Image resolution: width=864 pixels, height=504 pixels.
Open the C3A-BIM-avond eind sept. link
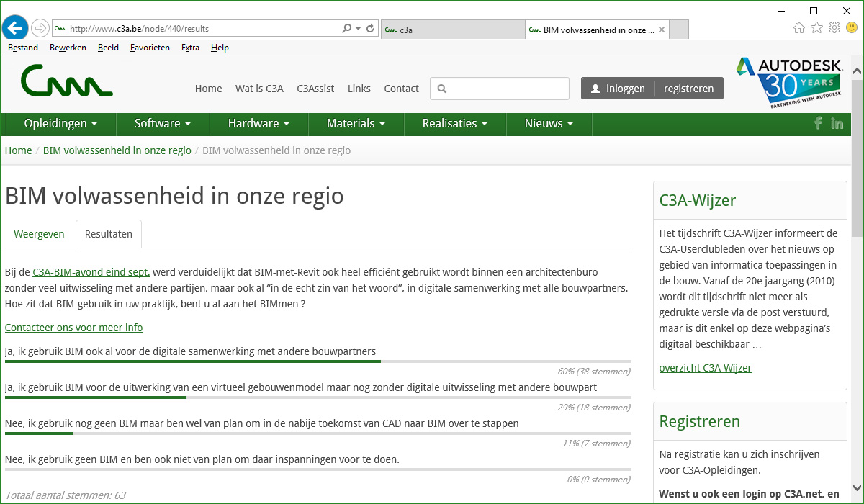[x=91, y=272]
